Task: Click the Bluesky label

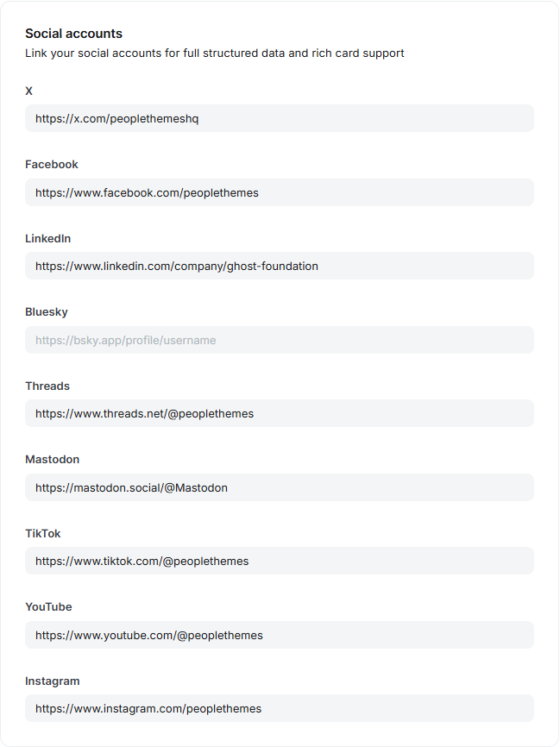Action: 47,312
